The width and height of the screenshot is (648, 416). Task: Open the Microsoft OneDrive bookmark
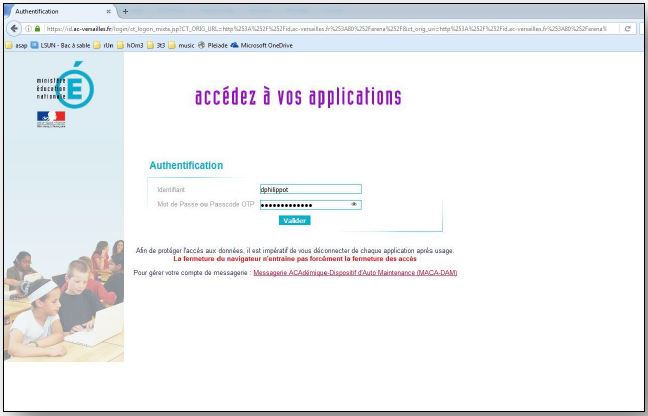(x=263, y=45)
